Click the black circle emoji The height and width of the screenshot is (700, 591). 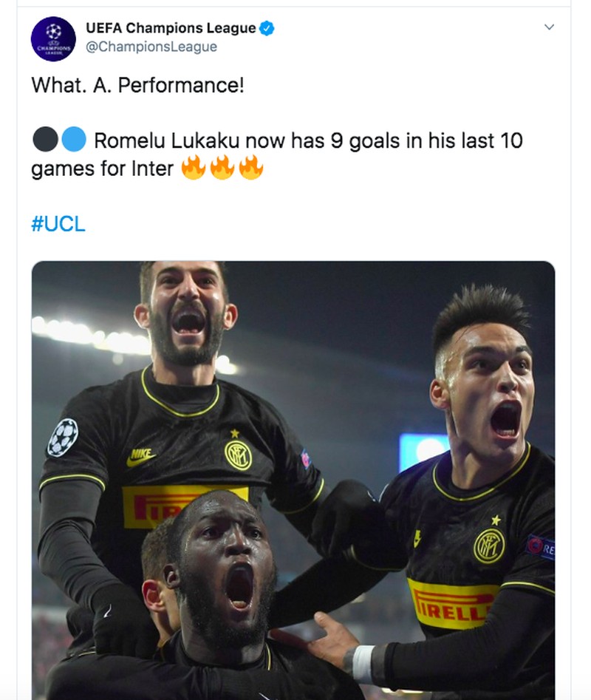45,140
